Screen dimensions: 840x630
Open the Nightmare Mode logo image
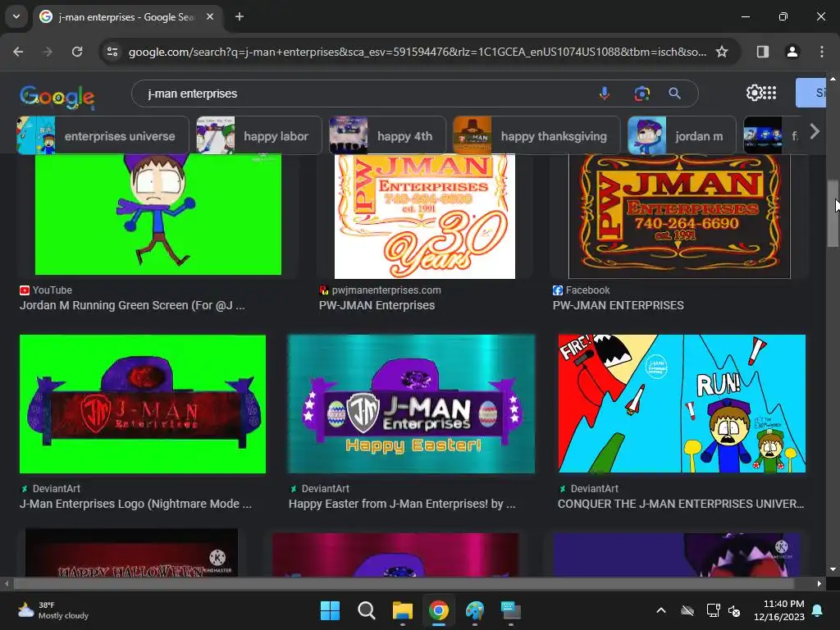point(143,404)
